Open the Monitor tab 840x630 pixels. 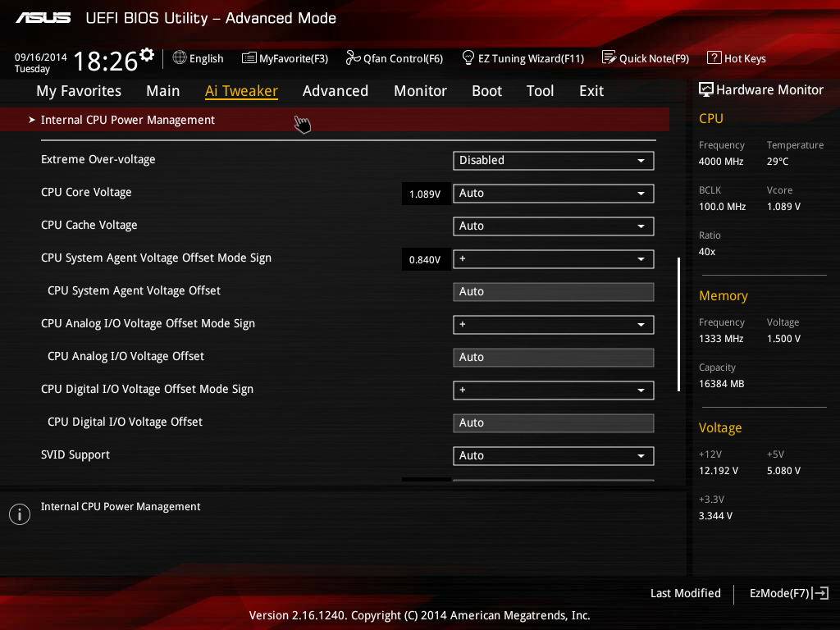pyautogui.click(x=420, y=91)
